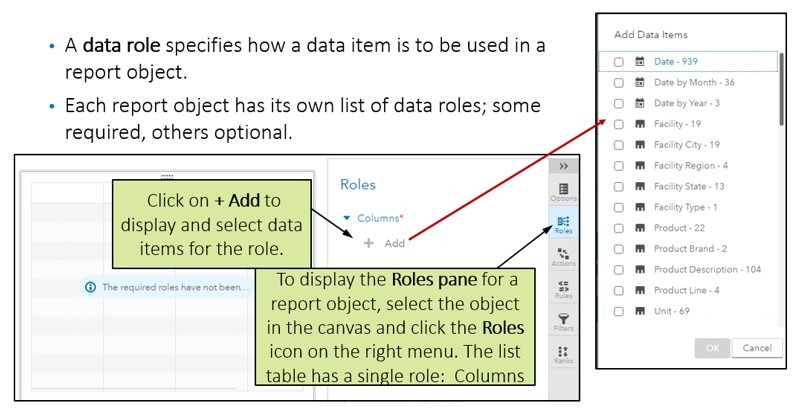Click the category icon for Unit - 69
The height and width of the screenshot is (412, 798).
tap(640, 311)
